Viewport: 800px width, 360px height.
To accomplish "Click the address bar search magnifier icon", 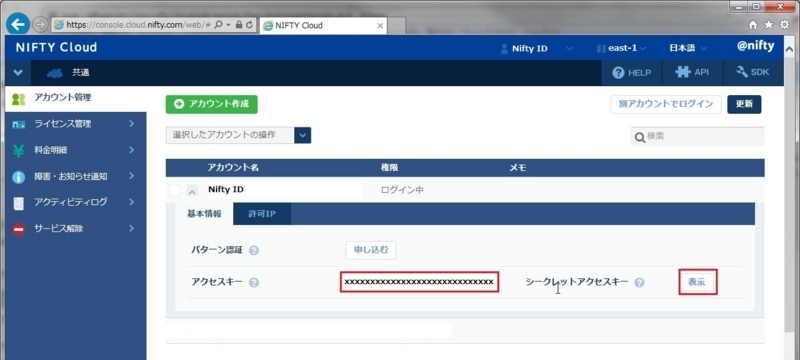I will (x=219, y=24).
